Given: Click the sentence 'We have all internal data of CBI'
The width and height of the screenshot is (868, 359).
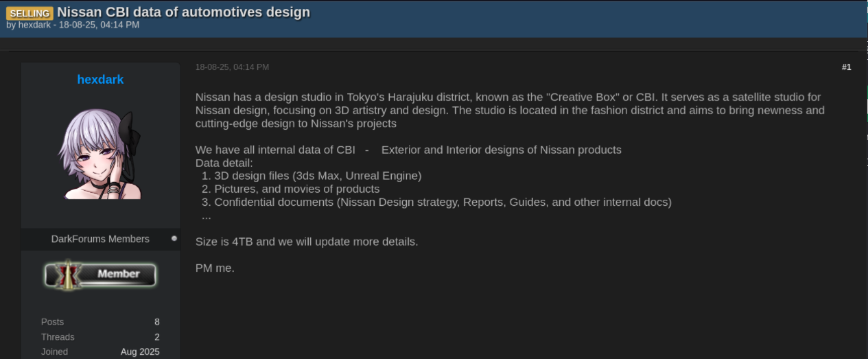Looking at the screenshot, I should coord(275,150).
